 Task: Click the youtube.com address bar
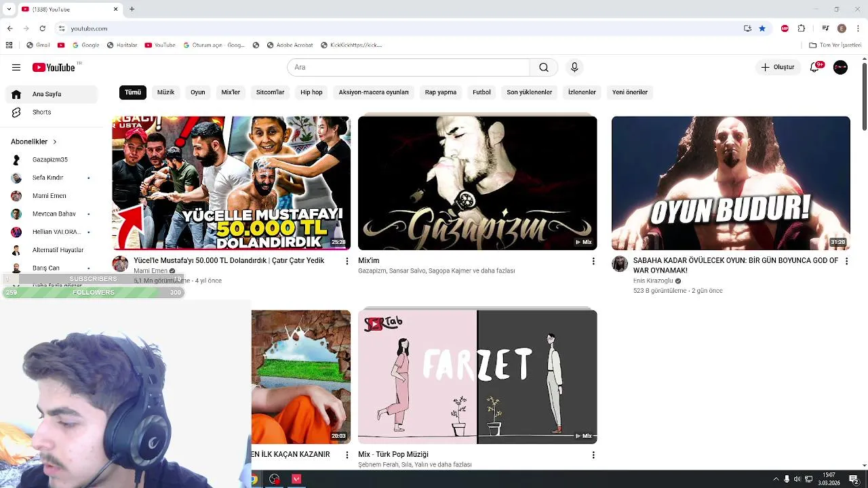click(400, 28)
